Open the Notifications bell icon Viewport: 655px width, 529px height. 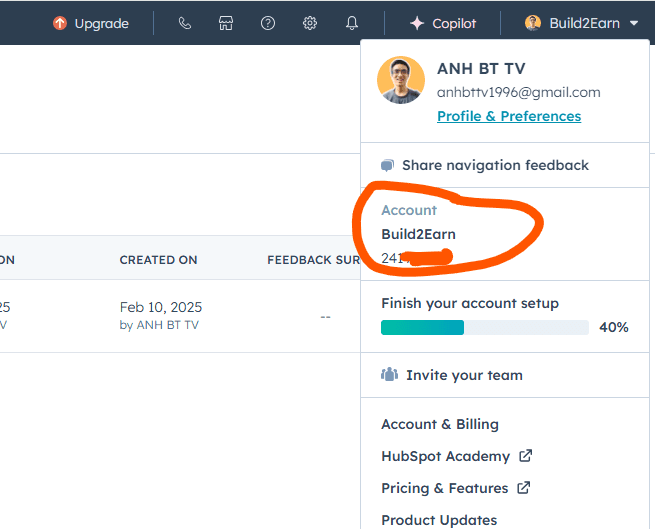352,23
